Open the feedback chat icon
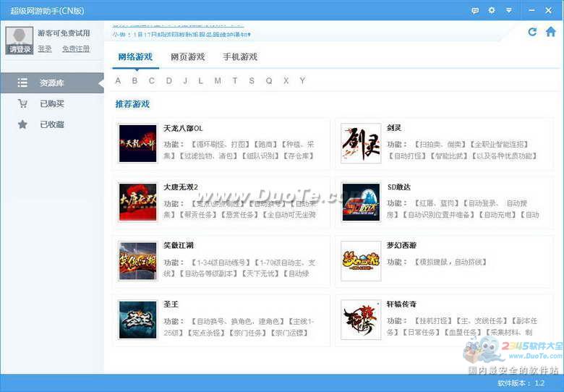564x392 pixels. [x=475, y=10]
